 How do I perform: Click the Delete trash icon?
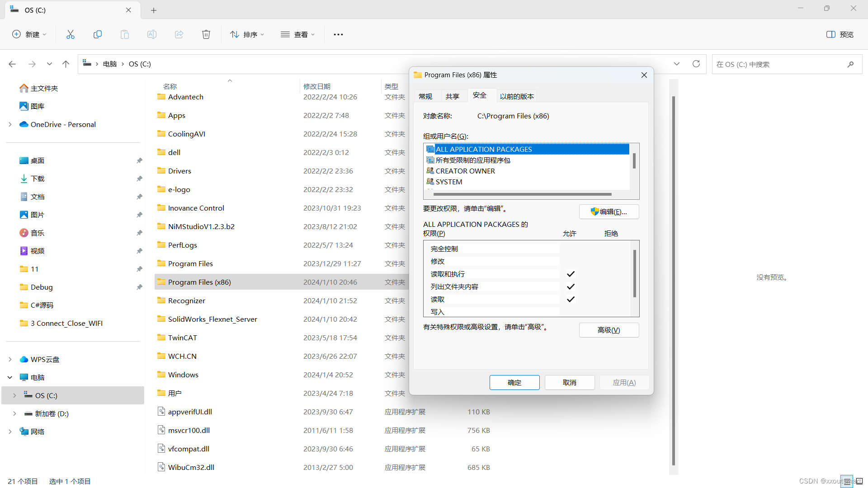[x=206, y=34]
